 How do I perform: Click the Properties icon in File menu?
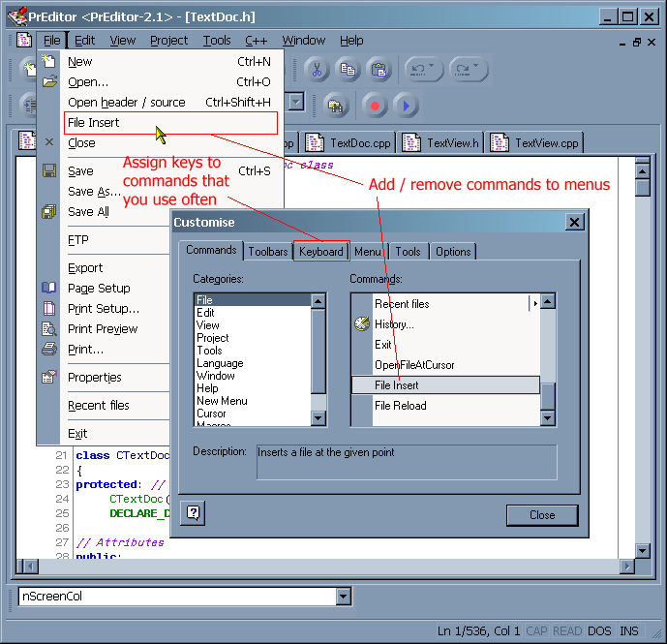click(x=49, y=377)
